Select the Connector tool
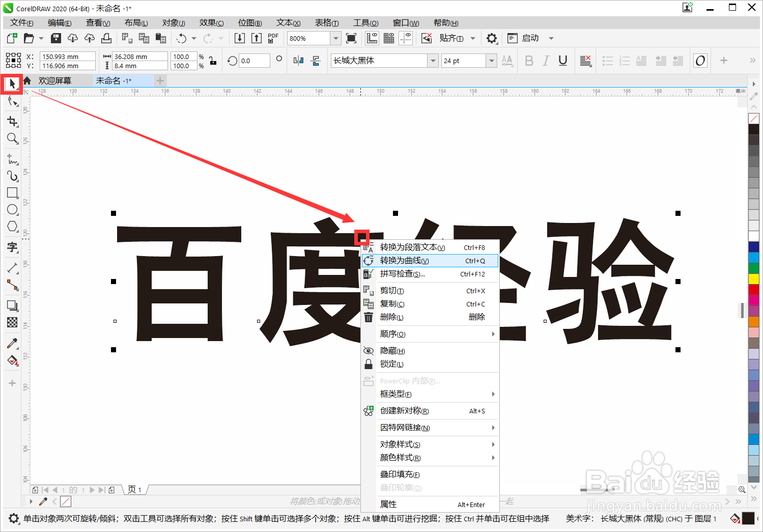The width and height of the screenshot is (763, 532). click(12, 285)
